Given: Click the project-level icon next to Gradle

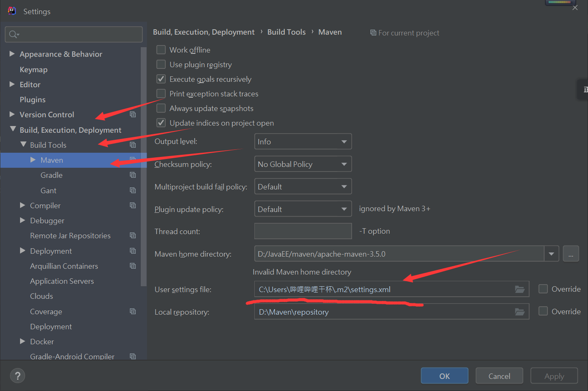Looking at the screenshot, I should [133, 175].
